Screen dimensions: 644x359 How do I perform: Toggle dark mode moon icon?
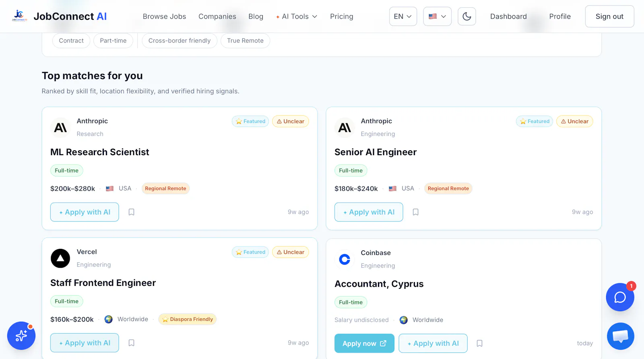pyautogui.click(x=467, y=16)
